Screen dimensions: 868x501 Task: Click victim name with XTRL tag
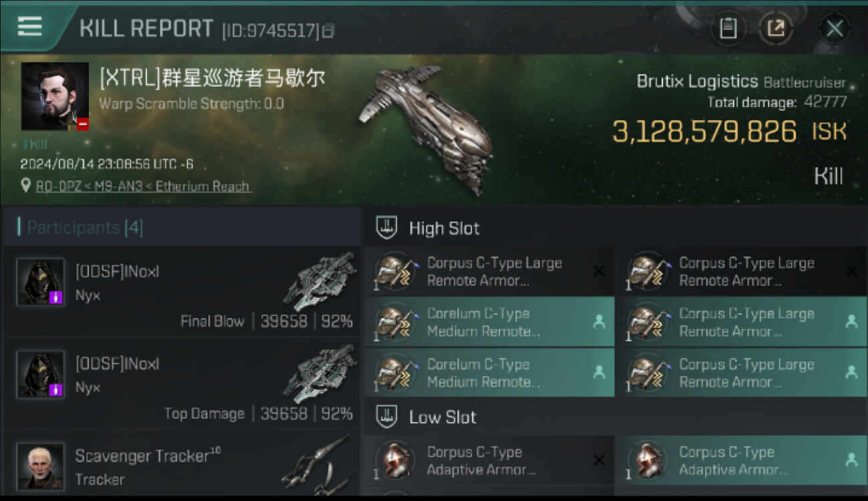point(212,78)
